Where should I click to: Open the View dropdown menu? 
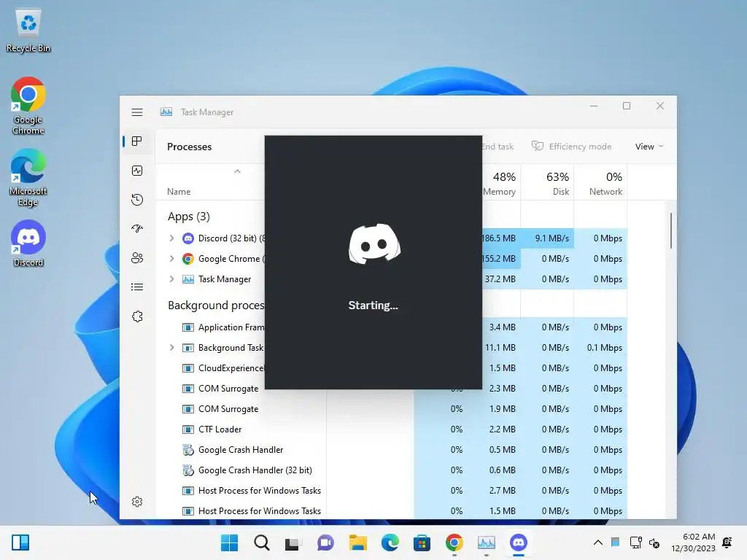649,146
